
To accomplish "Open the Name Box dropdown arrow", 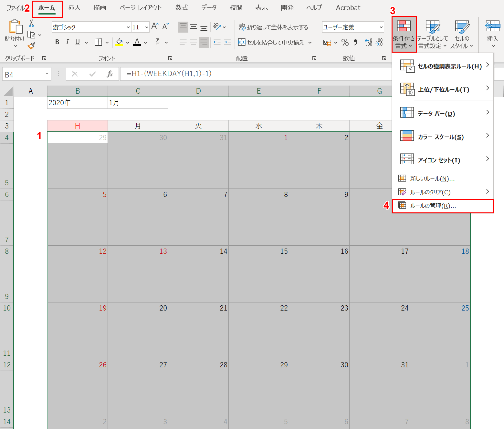I will click(x=47, y=74).
